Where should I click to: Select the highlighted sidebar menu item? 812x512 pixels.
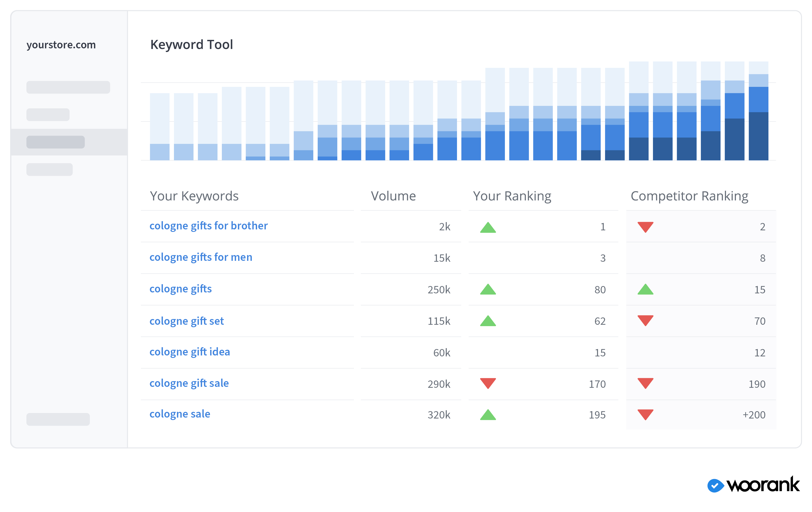coord(56,142)
